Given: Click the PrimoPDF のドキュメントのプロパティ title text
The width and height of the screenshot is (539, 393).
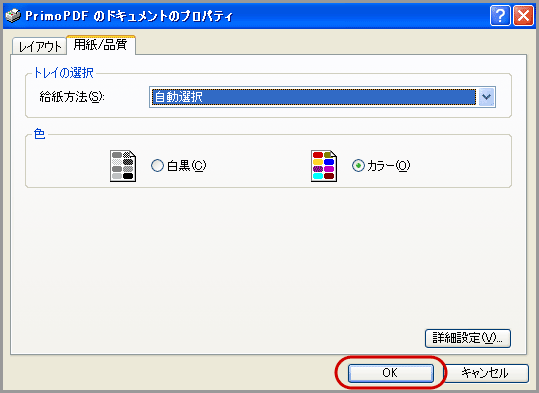Looking at the screenshot, I should (129, 16).
